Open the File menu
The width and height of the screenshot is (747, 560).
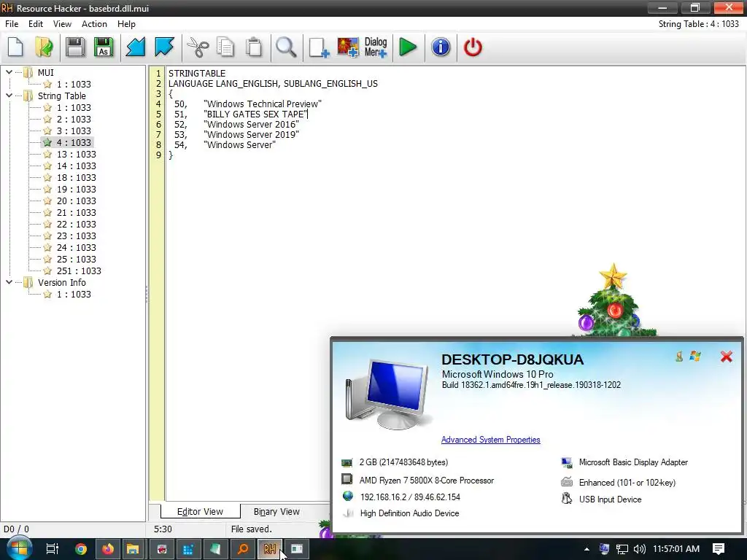click(x=12, y=24)
